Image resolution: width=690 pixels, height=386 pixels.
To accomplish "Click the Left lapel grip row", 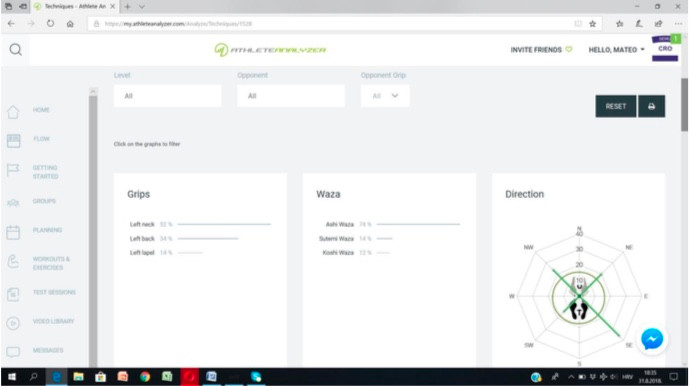I will click(x=166, y=252).
